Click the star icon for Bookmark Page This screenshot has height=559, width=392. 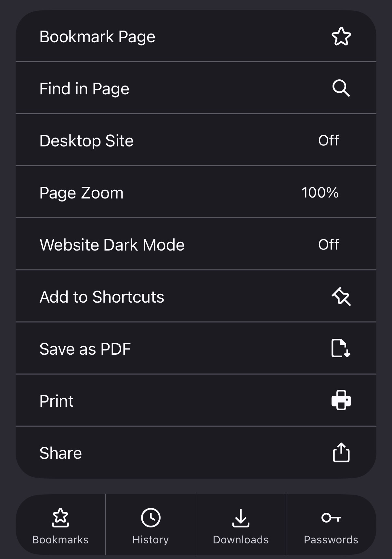point(341,36)
